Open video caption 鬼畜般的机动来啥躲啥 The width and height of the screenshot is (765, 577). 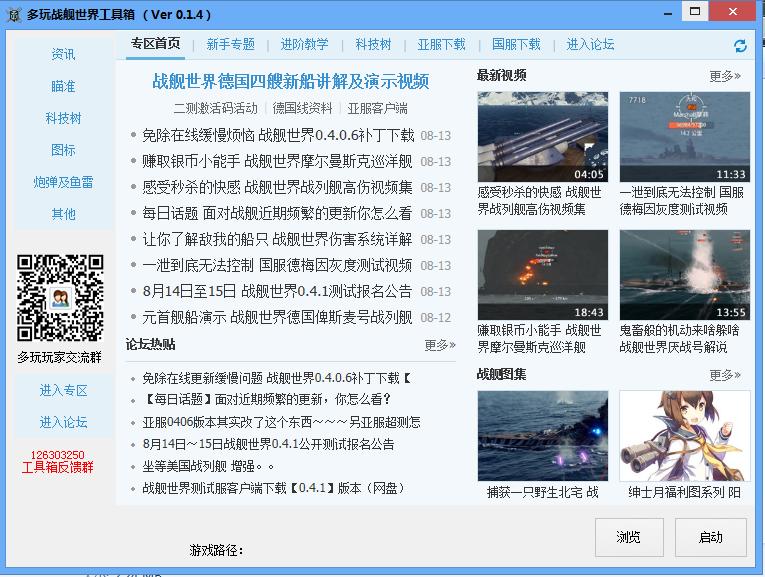(679, 338)
